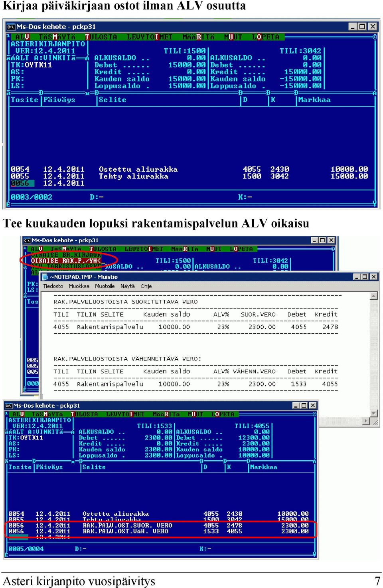Click RAK.PALVELUOSTOISTA VÄHENNETTÄVÄ VERO heading

[127, 358]
